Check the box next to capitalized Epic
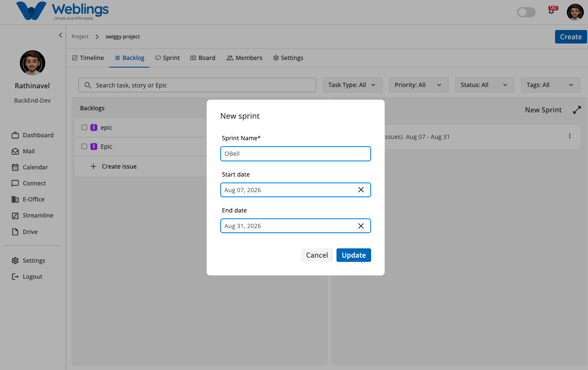588x370 pixels. tap(84, 146)
